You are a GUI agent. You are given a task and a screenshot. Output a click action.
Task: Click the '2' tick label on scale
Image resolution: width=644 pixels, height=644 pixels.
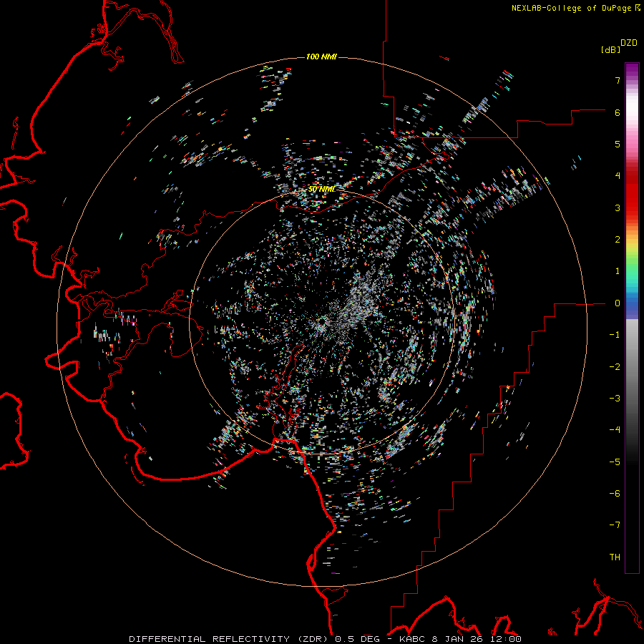617,240
